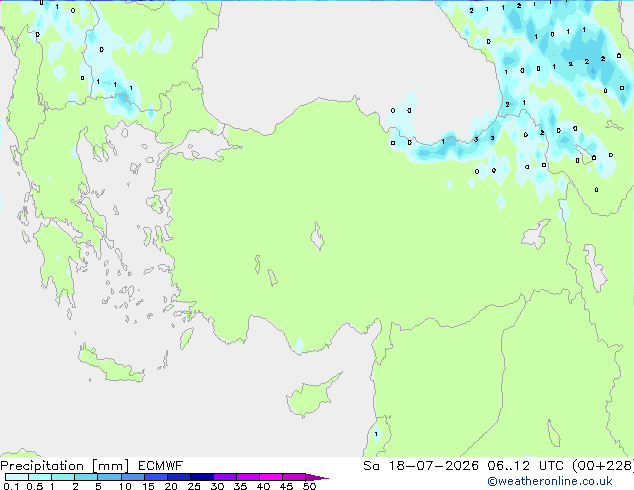Click the legend value label '25'
This screenshot has width=634, height=490.
point(194,486)
